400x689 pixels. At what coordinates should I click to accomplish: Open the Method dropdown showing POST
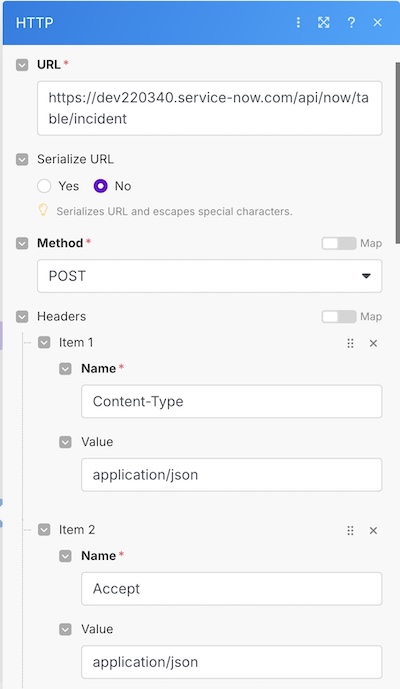pos(210,276)
